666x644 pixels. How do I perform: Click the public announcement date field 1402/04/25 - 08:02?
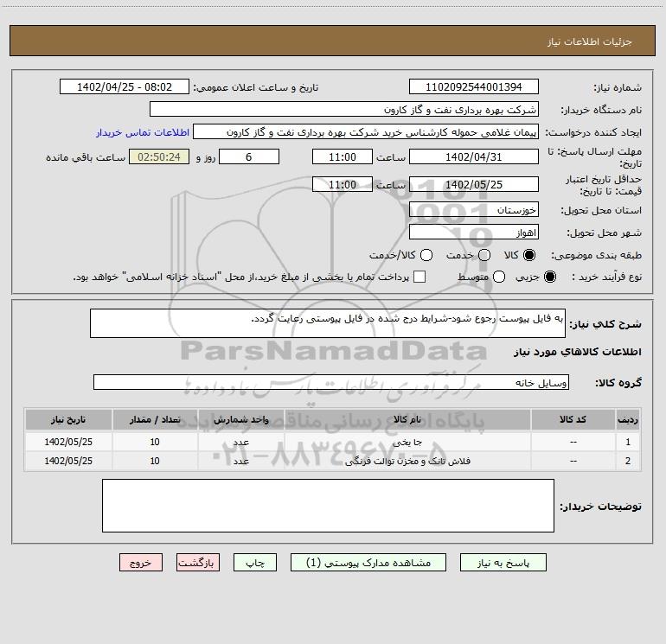125,86
